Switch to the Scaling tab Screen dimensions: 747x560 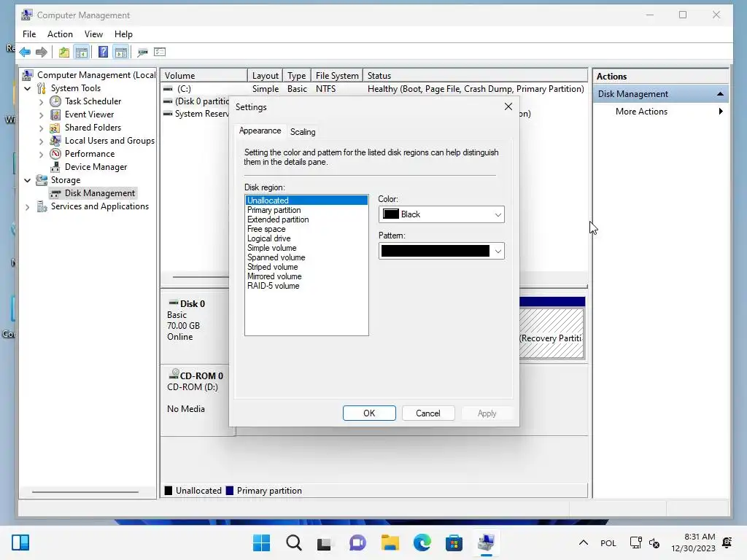point(303,132)
